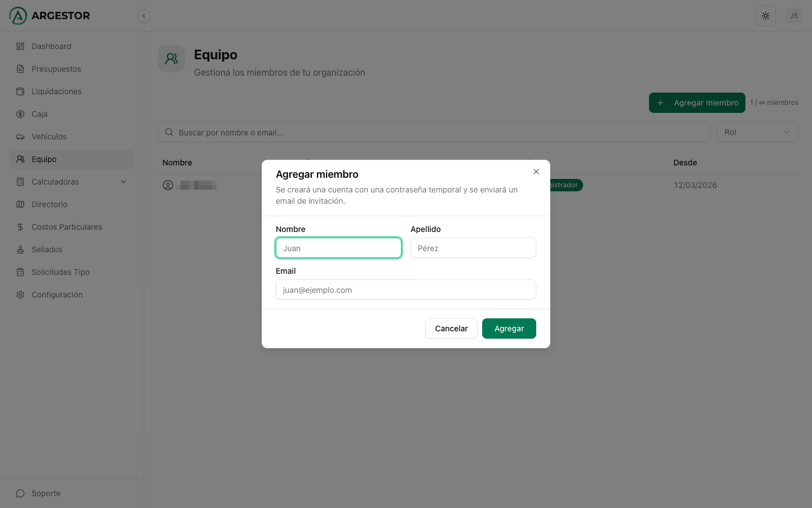Toggle the light/dark theme button
The height and width of the screenshot is (508, 812).
tap(765, 16)
